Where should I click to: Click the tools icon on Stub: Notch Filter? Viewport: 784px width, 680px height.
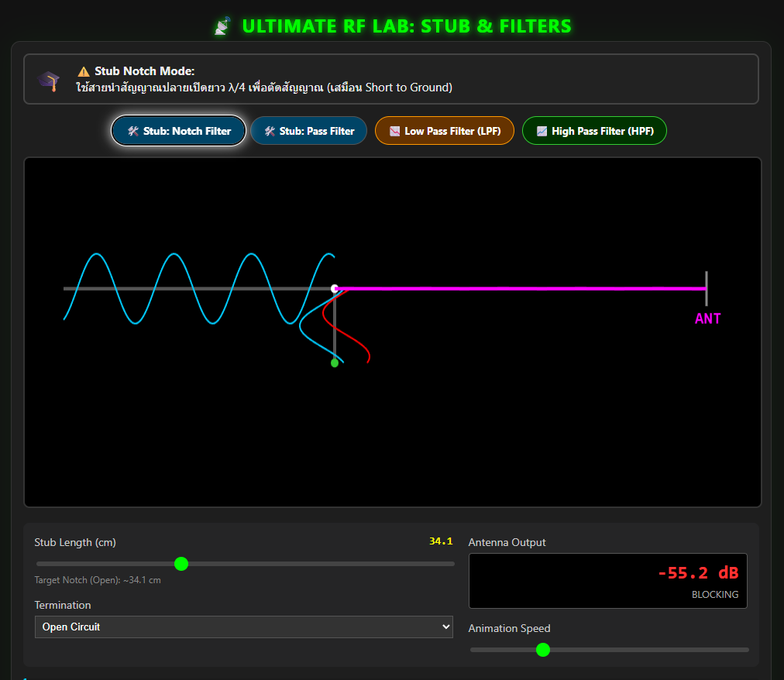133,131
